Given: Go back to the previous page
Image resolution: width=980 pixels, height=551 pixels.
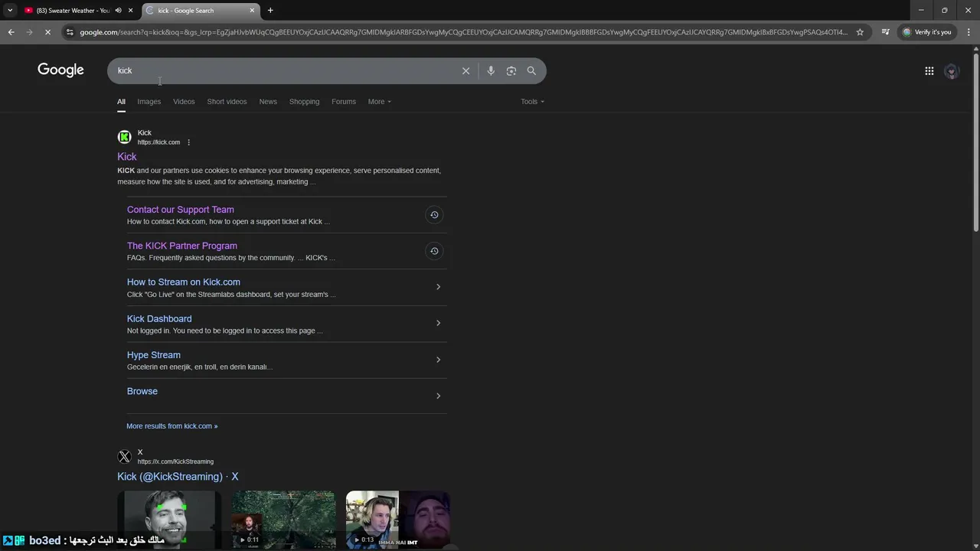Looking at the screenshot, I should (x=11, y=32).
